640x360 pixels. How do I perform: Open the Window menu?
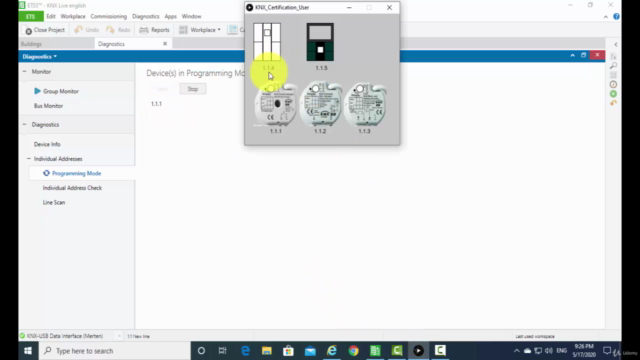click(191, 16)
